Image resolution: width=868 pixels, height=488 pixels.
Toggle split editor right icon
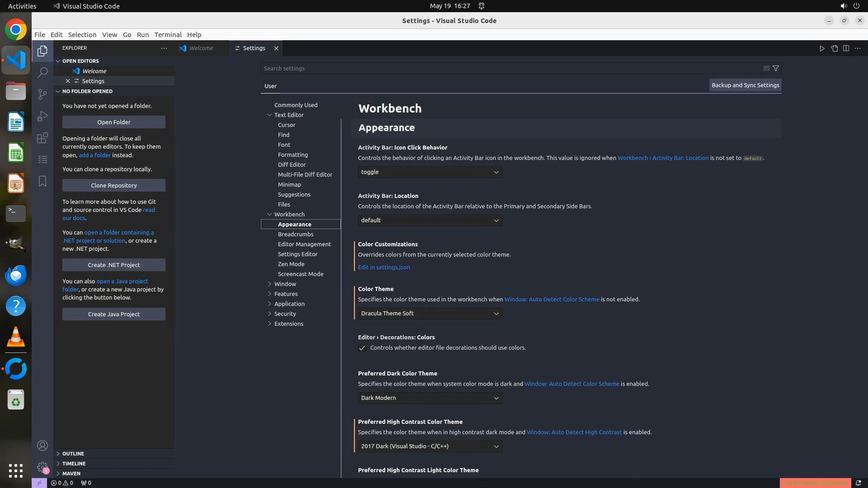click(x=846, y=48)
